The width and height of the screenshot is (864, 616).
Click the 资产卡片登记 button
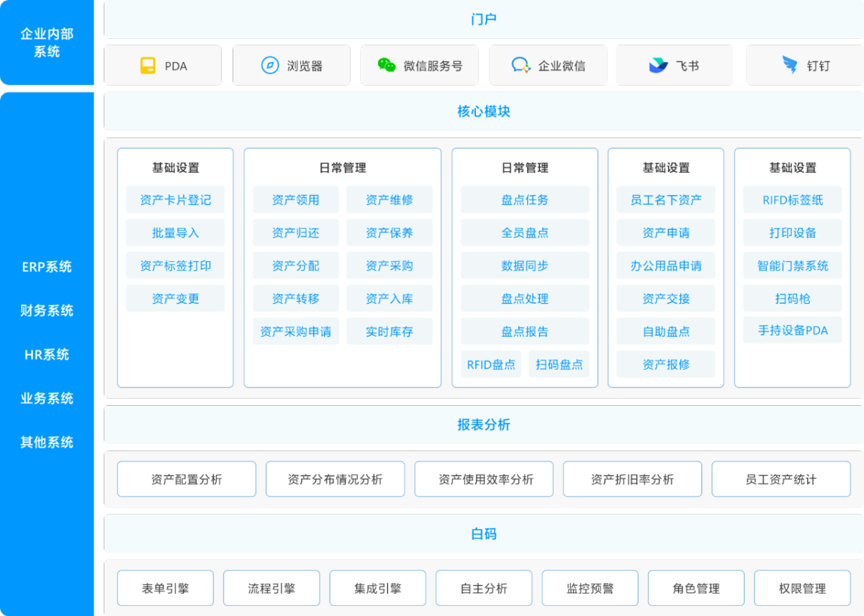point(175,200)
